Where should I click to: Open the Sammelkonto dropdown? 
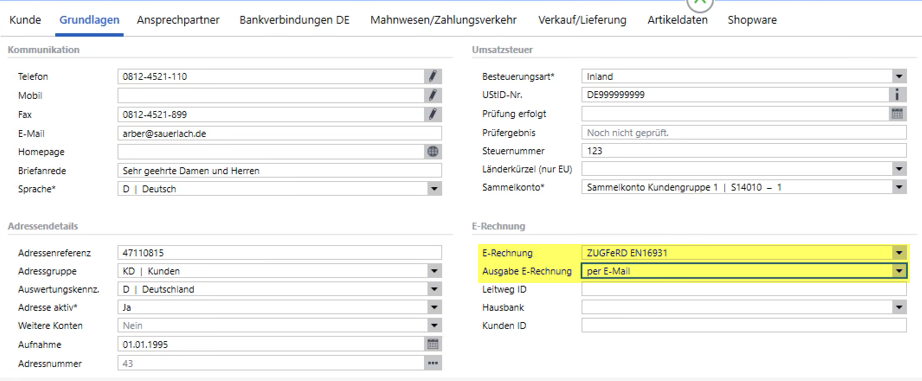click(899, 188)
